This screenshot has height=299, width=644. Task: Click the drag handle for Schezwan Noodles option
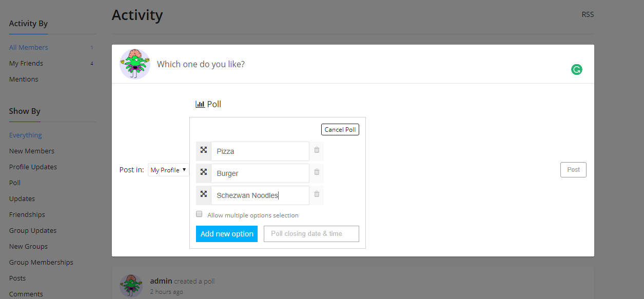(x=204, y=195)
